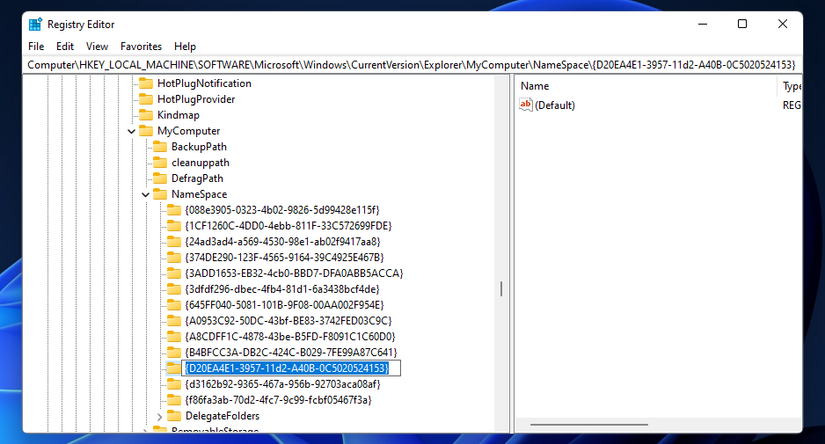Click the cleanuppath folder icon

coord(160,162)
